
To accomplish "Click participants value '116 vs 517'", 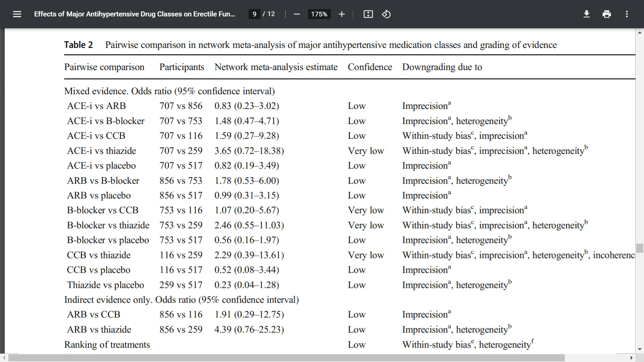I will click(181, 270).
